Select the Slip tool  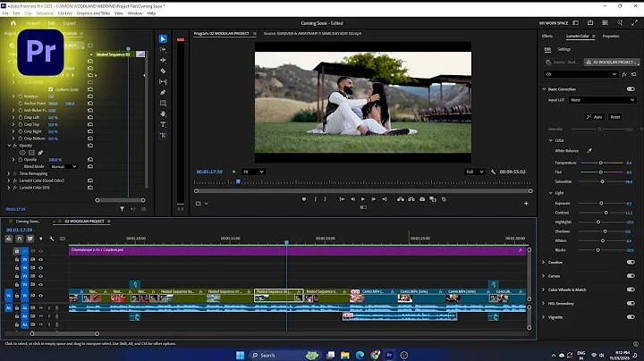pyautogui.click(x=163, y=81)
